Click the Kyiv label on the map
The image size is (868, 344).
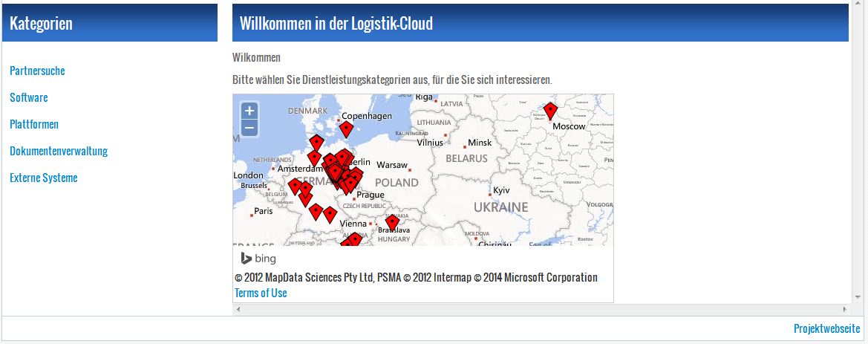(501, 190)
